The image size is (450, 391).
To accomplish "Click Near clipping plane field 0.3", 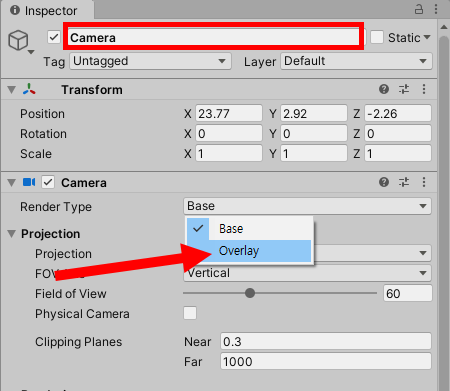I will click(326, 341).
